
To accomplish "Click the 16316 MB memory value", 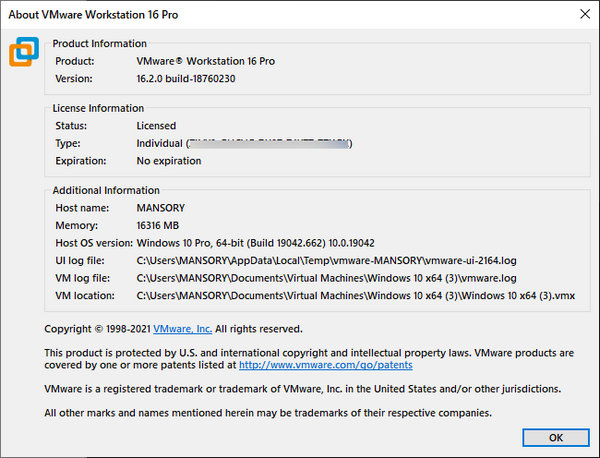I will click(x=165, y=225).
